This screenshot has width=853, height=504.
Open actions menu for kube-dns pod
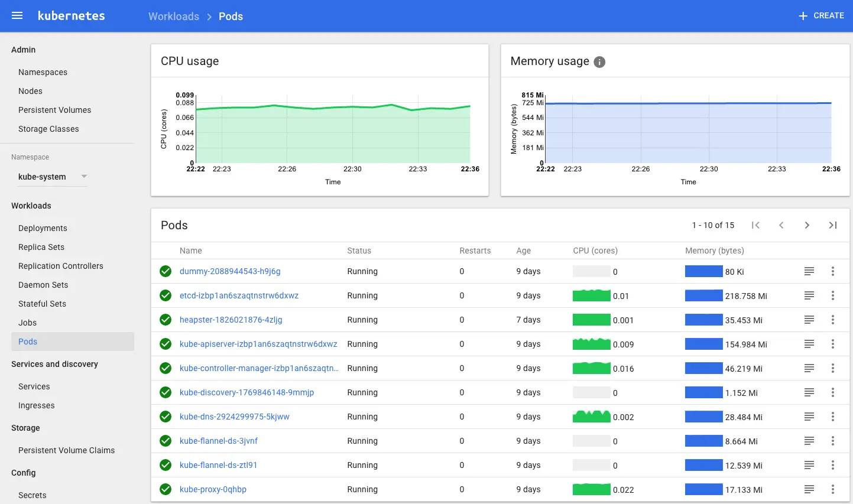pyautogui.click(x=833, y=417)
